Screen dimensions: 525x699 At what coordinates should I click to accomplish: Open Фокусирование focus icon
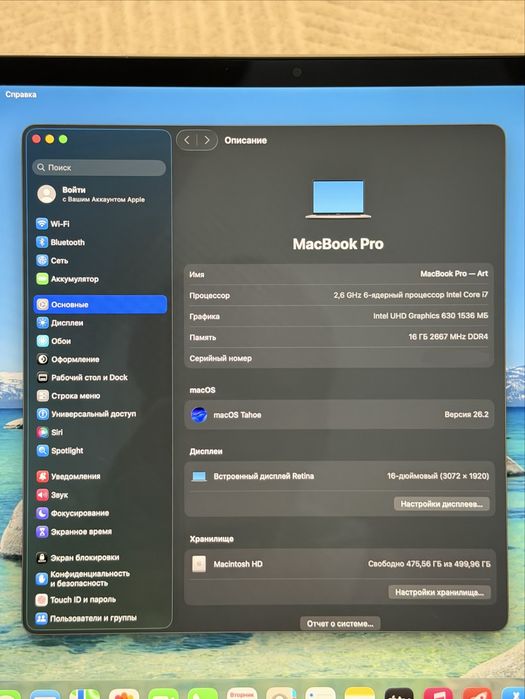(42, 513)
